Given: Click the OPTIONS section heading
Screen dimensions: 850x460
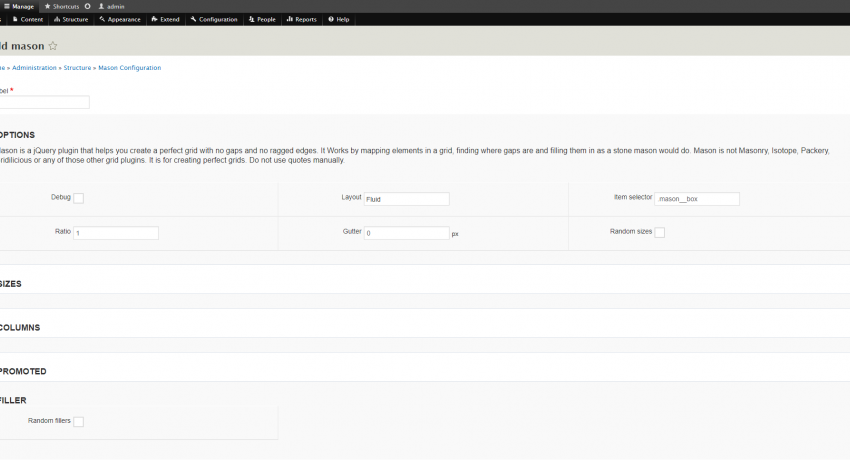Looking at the screenshot, I should (x=17, y=135).
